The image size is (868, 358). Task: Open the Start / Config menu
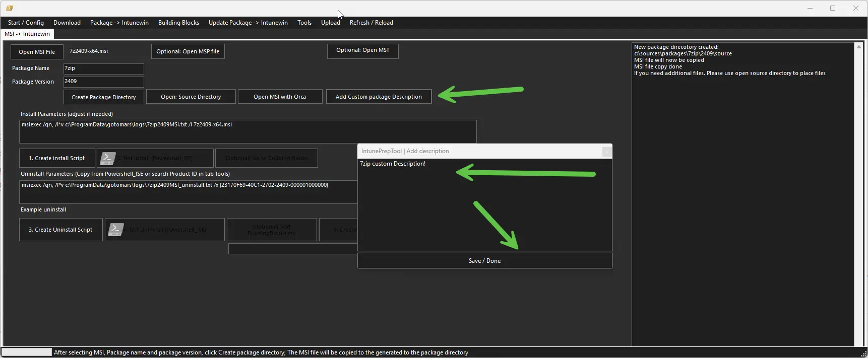[x=26, y=23]
